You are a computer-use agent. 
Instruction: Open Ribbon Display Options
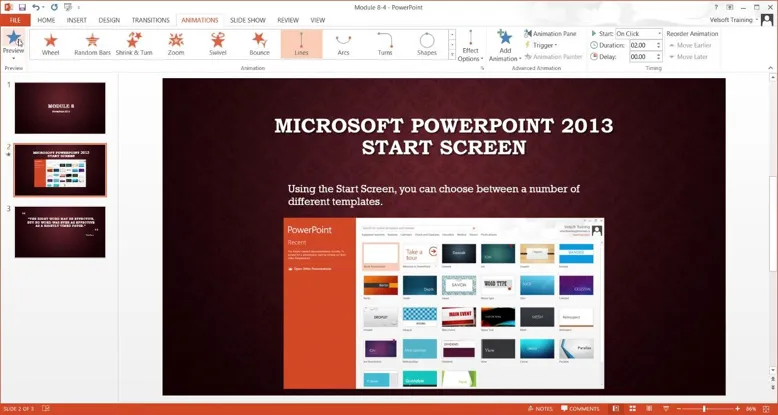coord(729,7)
